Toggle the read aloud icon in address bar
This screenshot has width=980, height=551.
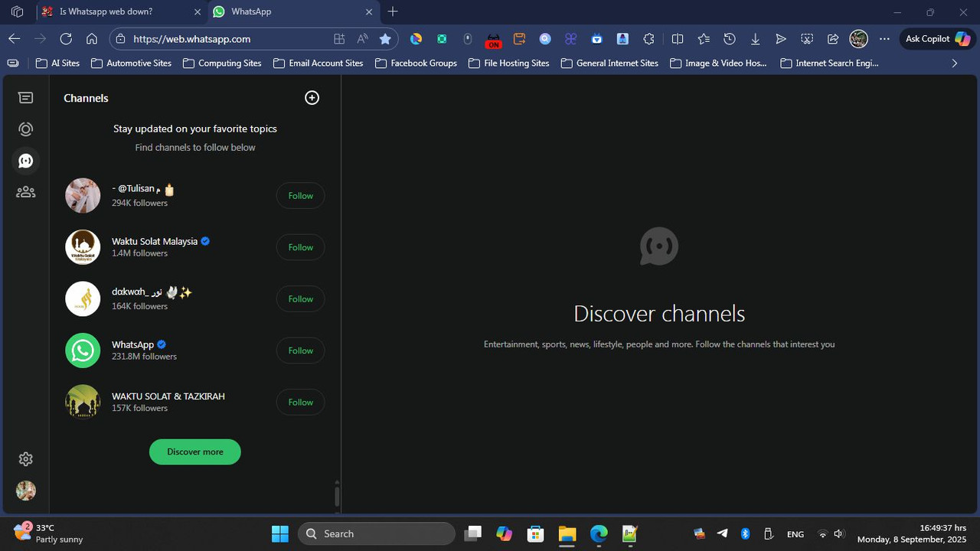pyautogui.click(x=362, y=38)
